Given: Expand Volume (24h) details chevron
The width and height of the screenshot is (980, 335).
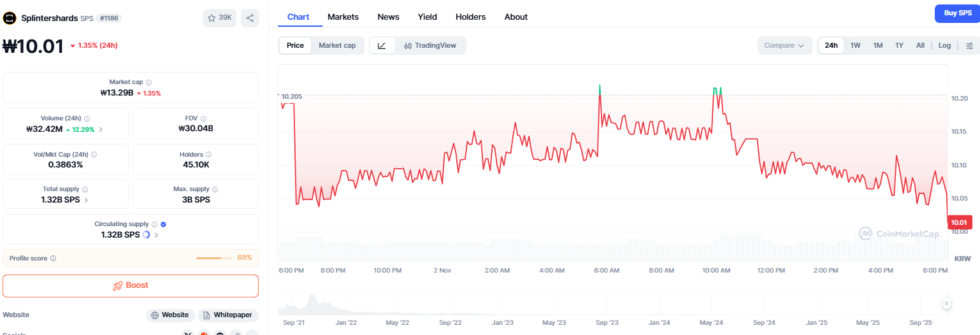Looking at the screenshot, I should coord(101,129).
